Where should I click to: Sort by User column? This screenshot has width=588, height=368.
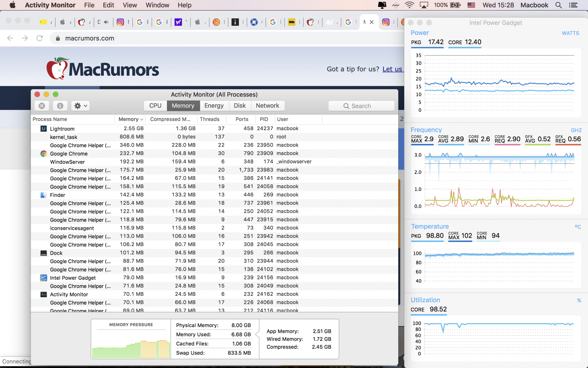(x=298, y=119)
